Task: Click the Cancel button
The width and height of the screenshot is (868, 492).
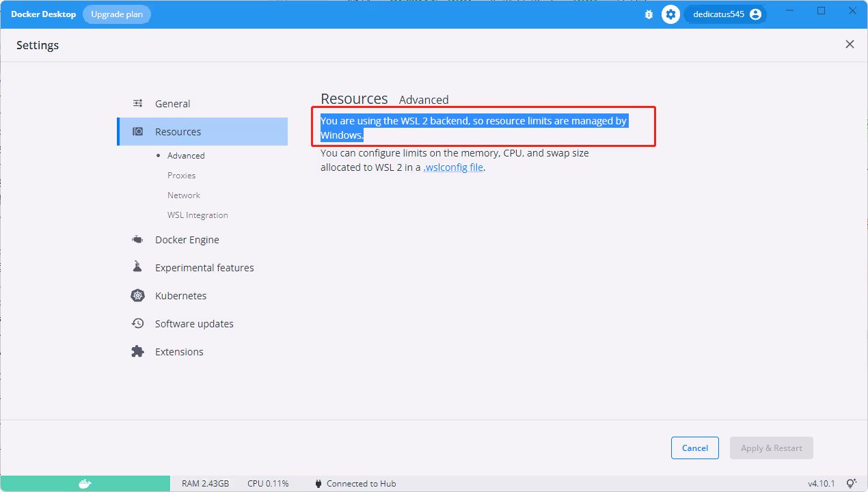Action: tap(694, 448)
